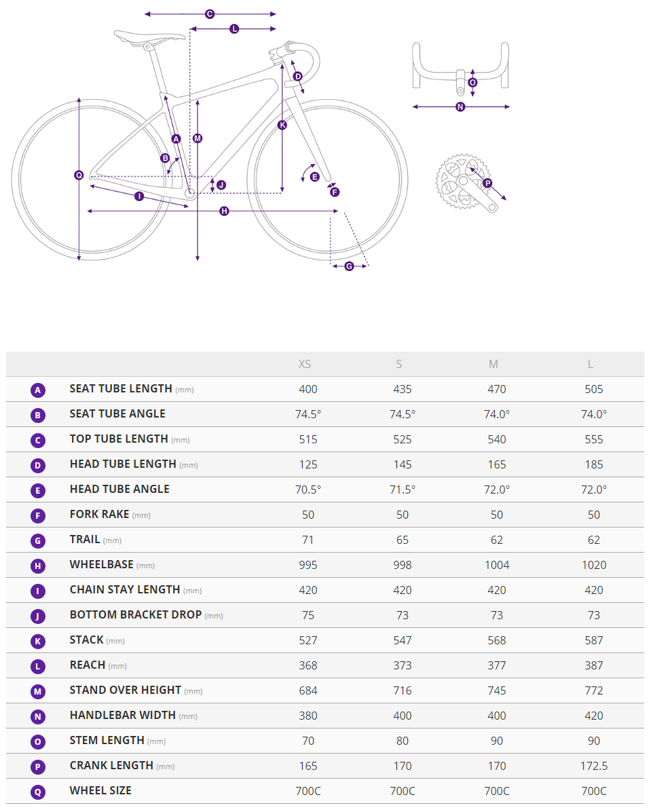The image size is (651, 812).
Task: Click the 172.5 crank length cell
Action: [x=594, y=766]
